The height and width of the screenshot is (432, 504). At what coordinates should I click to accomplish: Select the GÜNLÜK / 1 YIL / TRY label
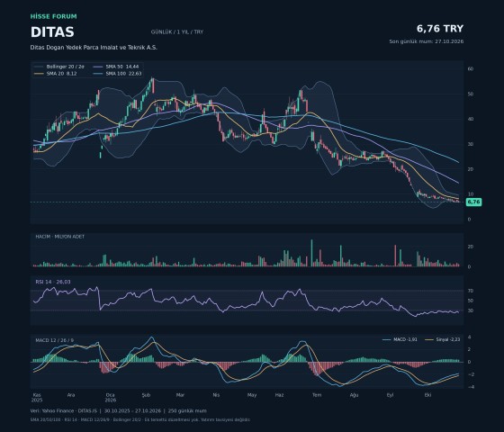coord(177,32)
